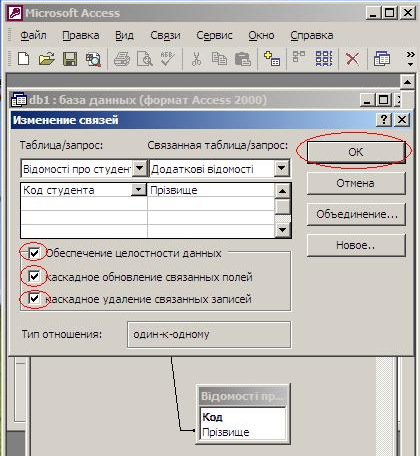Click the Open folder toolbar icon
Viewport: 420px width, 456px height.
tap(46, 59)
